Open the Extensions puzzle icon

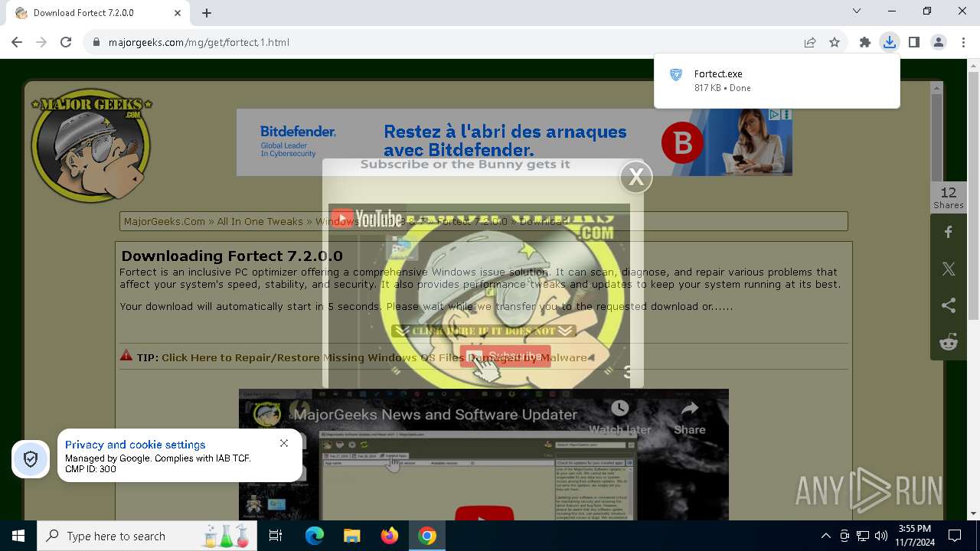coord(865,42)
